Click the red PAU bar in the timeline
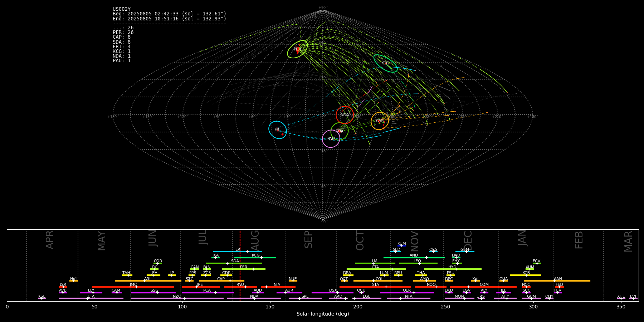The width and height of the screenshot is (644, 322). pyautogui.click(x=240, y=287)
